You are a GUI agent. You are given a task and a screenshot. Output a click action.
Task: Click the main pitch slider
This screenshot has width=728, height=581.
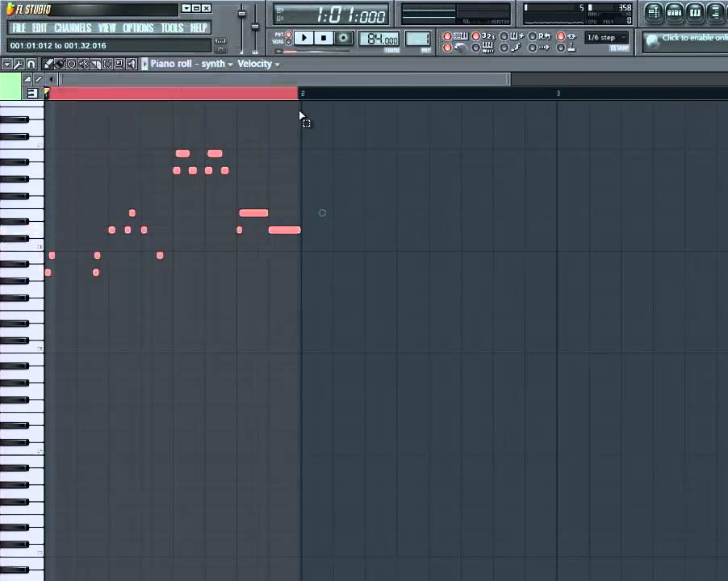pyautogui.click(x=255, y=28)
